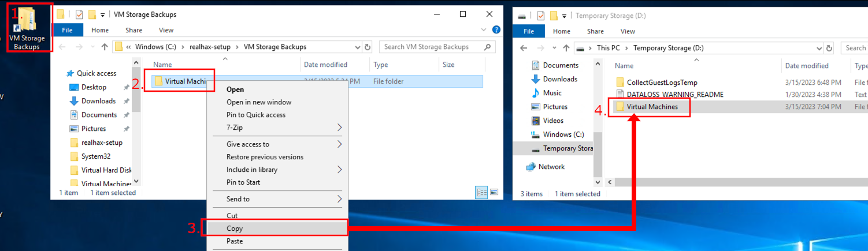This screenshot has height=251, width=868.
Task: Click the up arrow in VM Storage Backups window
Action: click(105, 47)
